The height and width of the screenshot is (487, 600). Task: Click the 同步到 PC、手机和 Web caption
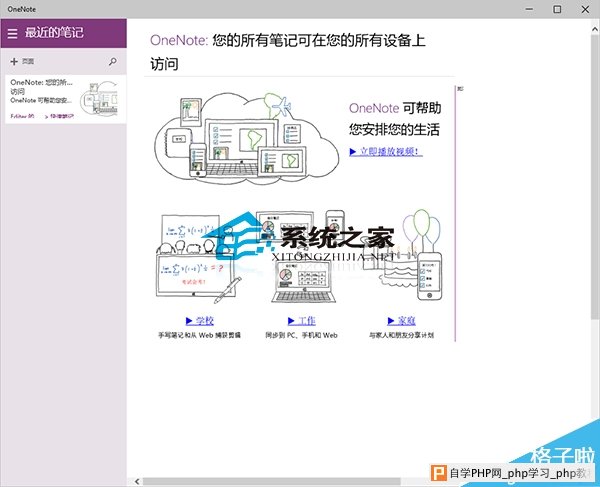(x=302, y=335)
